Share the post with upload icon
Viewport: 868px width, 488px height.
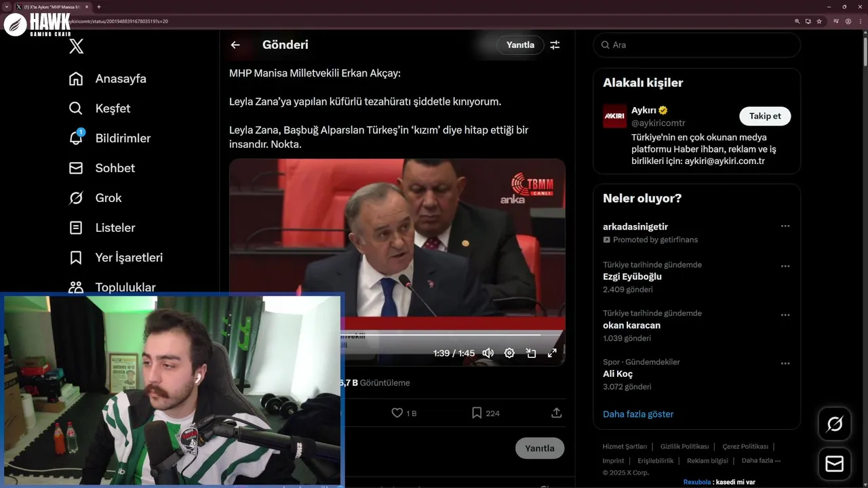(x=557, y=413)
